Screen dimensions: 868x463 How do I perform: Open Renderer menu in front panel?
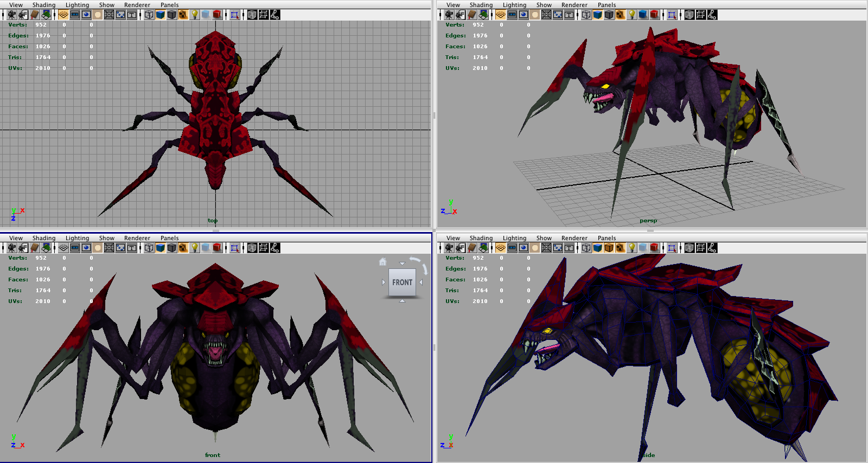(137, 238)
